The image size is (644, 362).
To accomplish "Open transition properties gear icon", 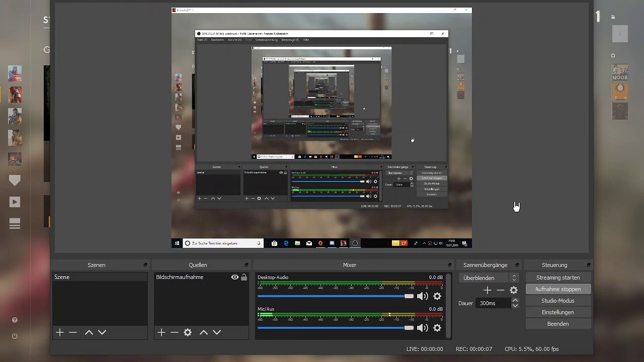I will coord(514,290).
